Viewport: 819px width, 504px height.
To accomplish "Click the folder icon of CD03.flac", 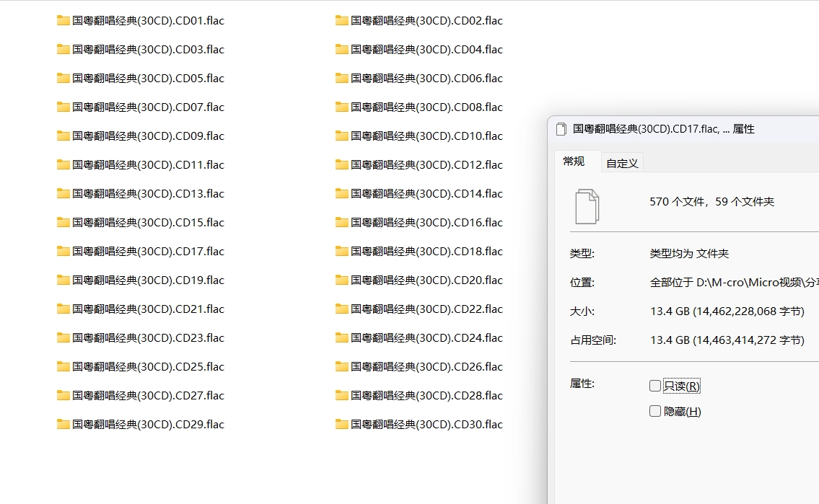I will click(63, 50).
